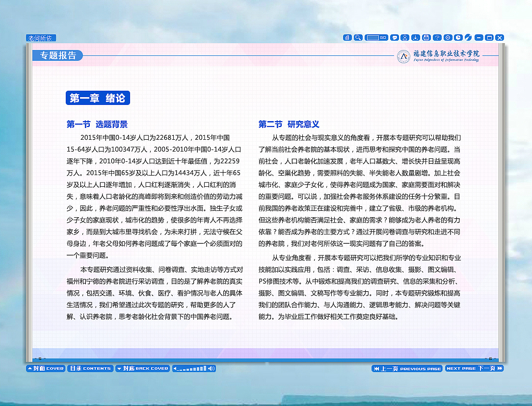Click the clock auto-flip icon

(x=458, y=37)
